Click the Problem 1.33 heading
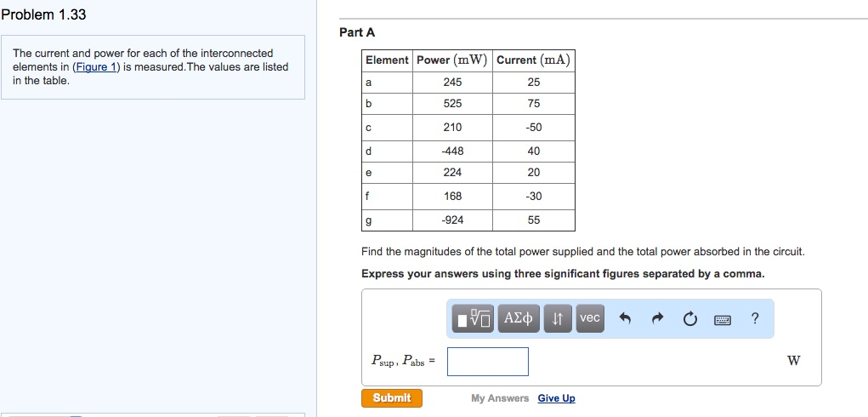The image size is (868, 417). (43, 15)
